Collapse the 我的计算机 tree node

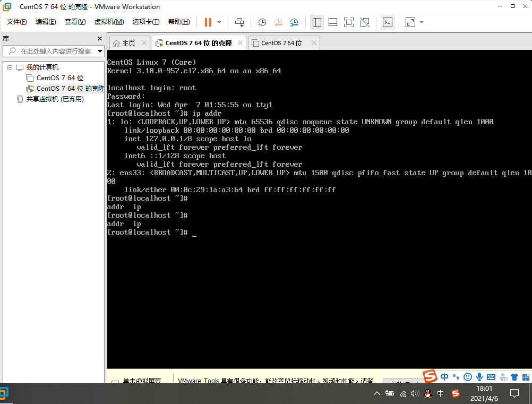point(10,67)
